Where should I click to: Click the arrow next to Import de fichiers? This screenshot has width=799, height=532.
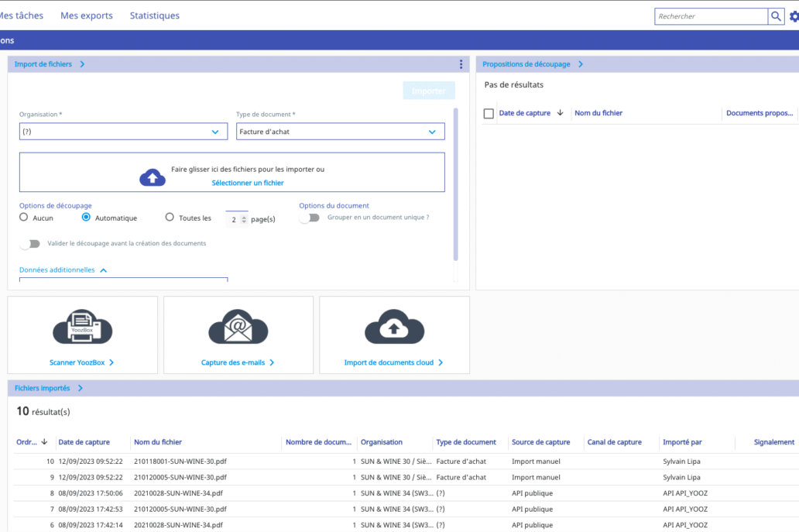pos(82,64)
